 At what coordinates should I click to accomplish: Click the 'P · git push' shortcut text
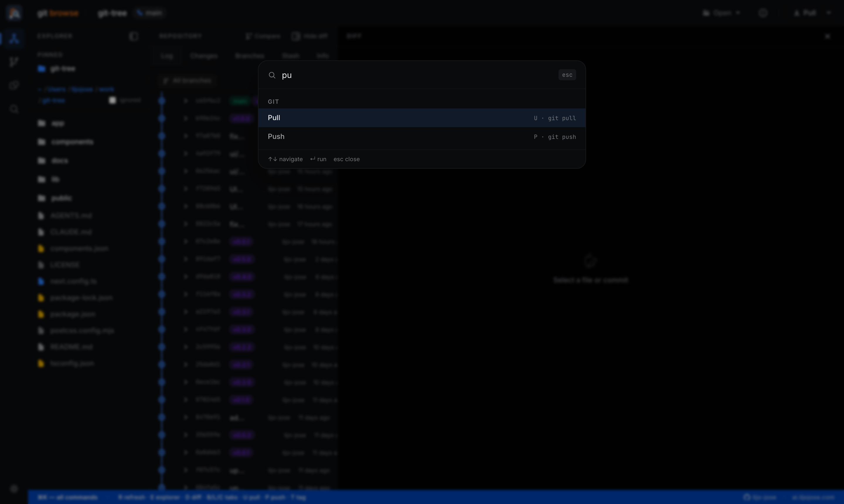pyautogui.click(x=555, y=137)
